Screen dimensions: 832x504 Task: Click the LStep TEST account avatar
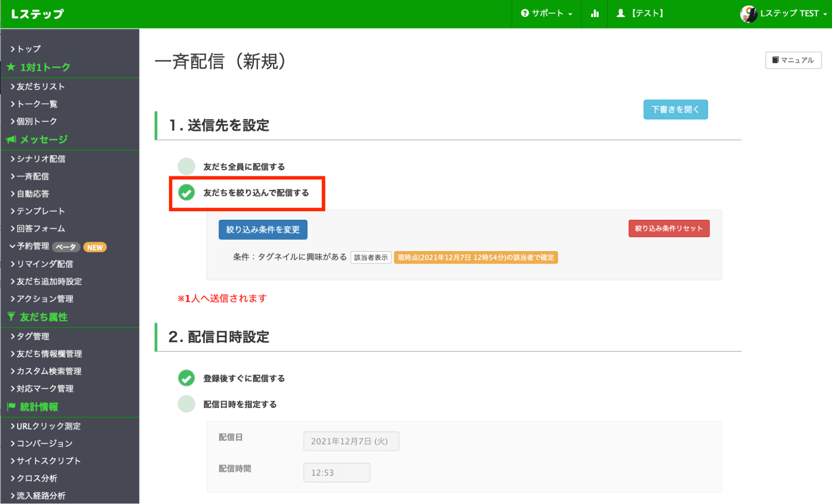(748, 14)
